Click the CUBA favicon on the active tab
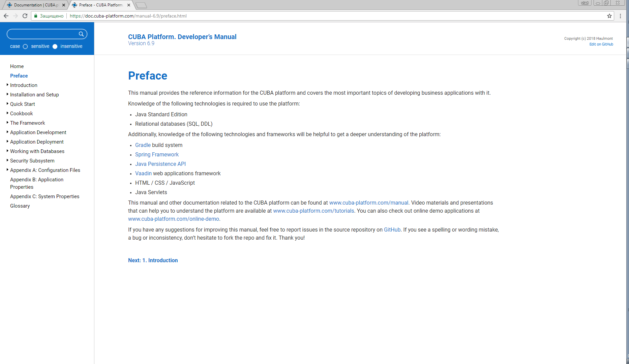 [75, 5]
